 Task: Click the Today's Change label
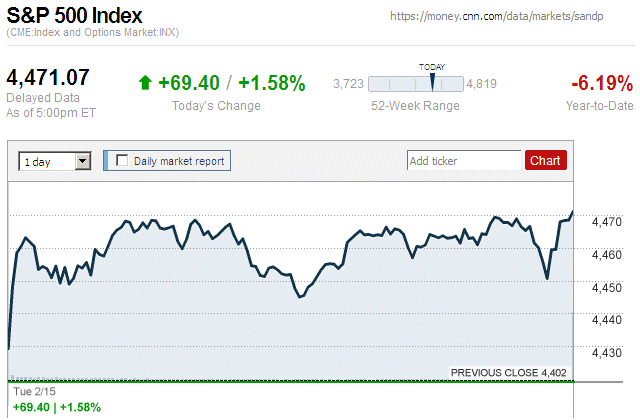(216, 106)
